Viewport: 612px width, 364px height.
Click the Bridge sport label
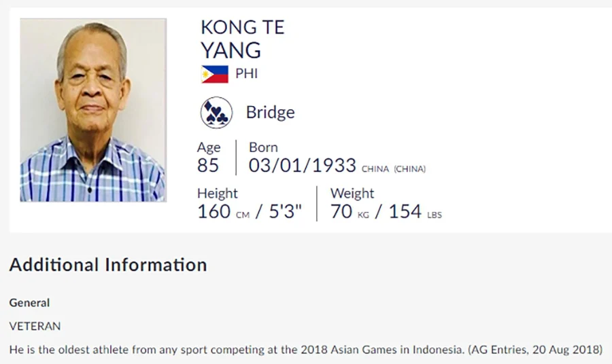coord(270,112)
